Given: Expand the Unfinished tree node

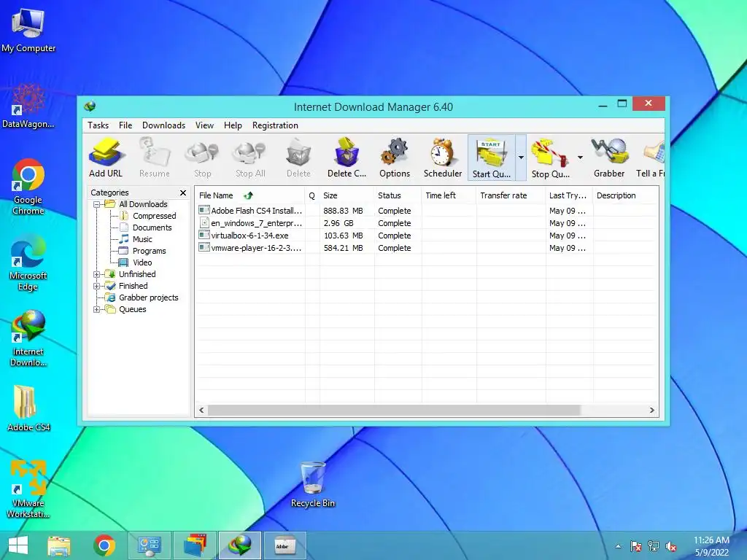Looking at the screenshot, I should point(97,274).
